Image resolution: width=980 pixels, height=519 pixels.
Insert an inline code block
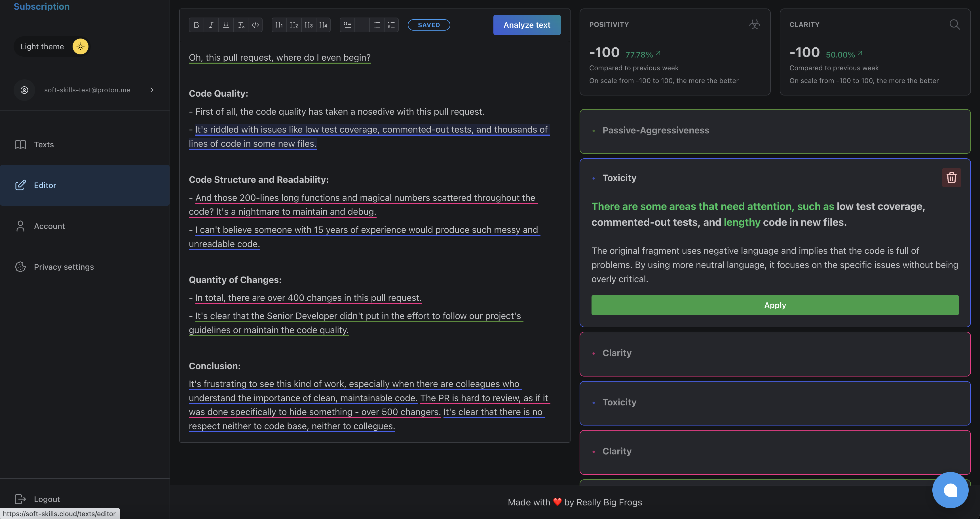[x=255, y=25]
